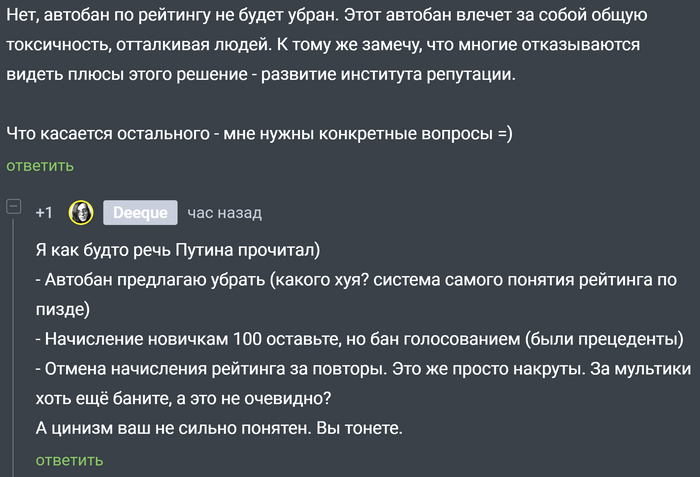Click the +1 comment rating

44,213
